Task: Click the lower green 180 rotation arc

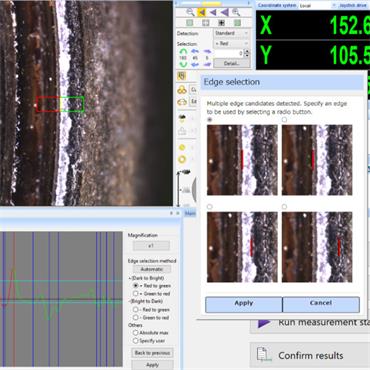Action: coord(183,64)
